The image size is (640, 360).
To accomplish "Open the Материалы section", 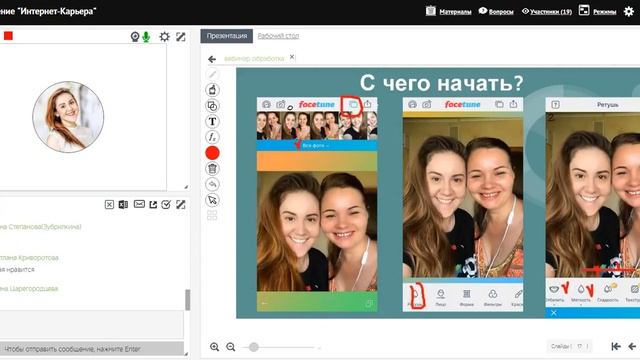I will 455,12.
